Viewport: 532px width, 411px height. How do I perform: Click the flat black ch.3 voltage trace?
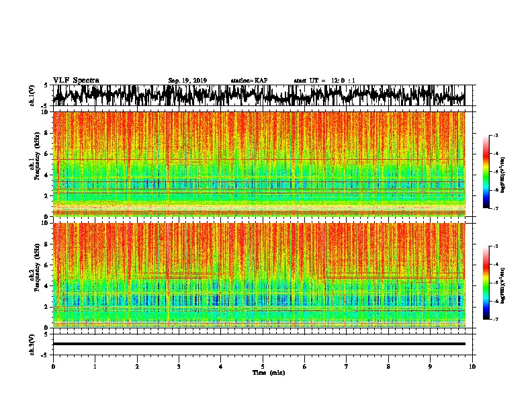click(x=259, y=344)
